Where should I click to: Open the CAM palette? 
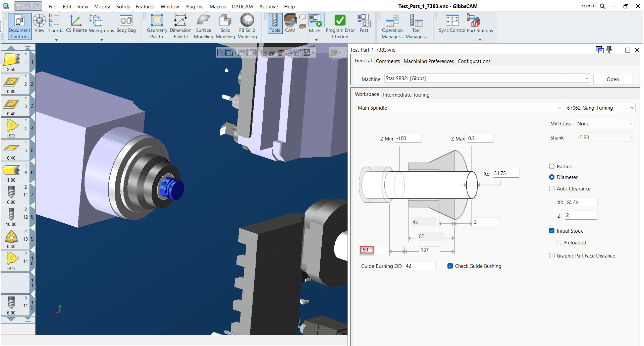point(290,23)
